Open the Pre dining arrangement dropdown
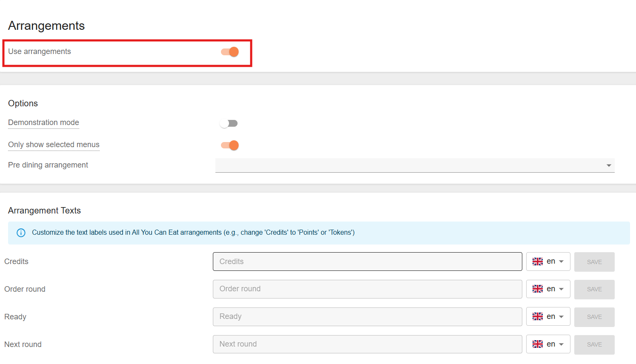The width and height of the screenshot is (636, 364). tap(415, 165)
